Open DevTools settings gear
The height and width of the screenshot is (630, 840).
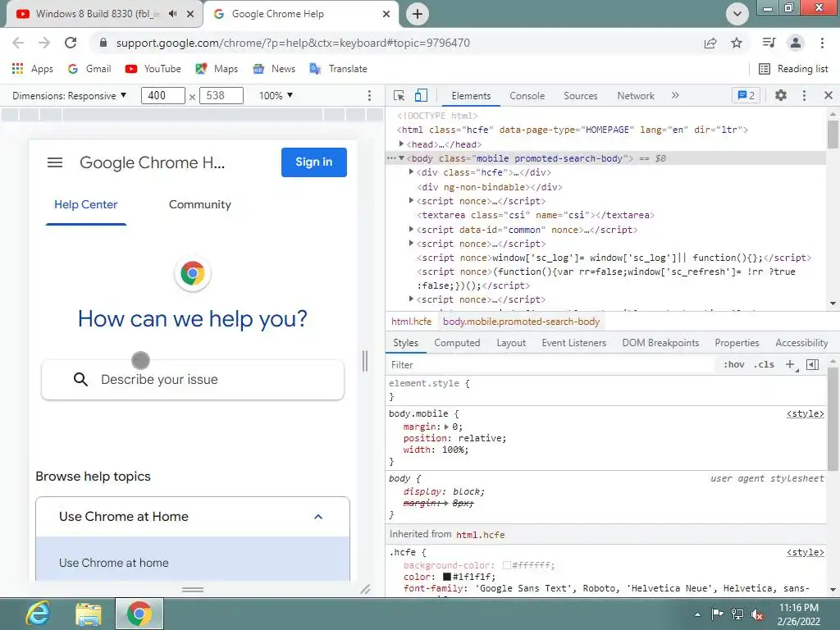[x=781, y=95]
